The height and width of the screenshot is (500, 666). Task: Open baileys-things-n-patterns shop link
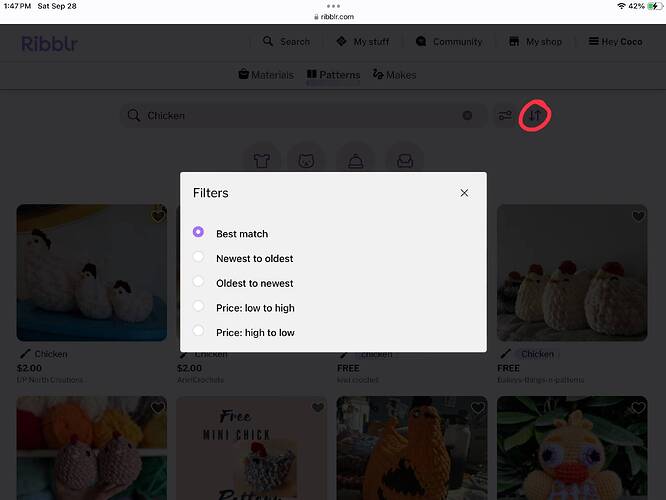pyautogui.click(x=541, y=380)
